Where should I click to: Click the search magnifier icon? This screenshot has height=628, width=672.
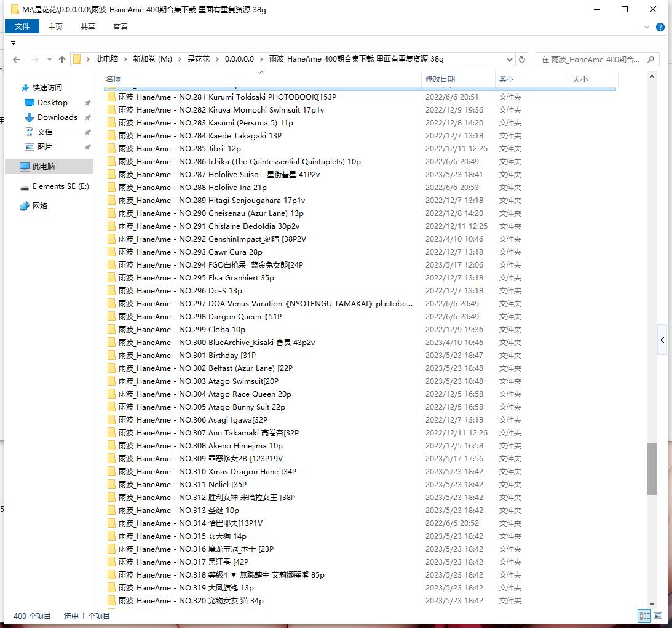(x=650, y=59)
